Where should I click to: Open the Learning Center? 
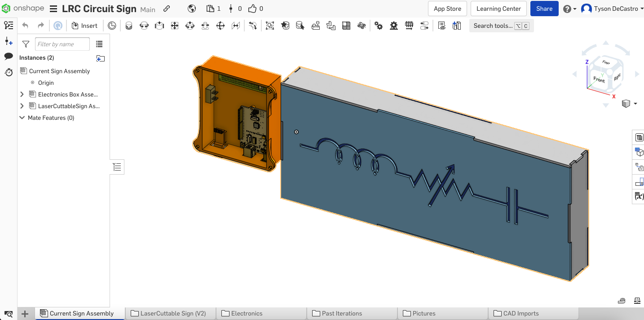[498, 9]
